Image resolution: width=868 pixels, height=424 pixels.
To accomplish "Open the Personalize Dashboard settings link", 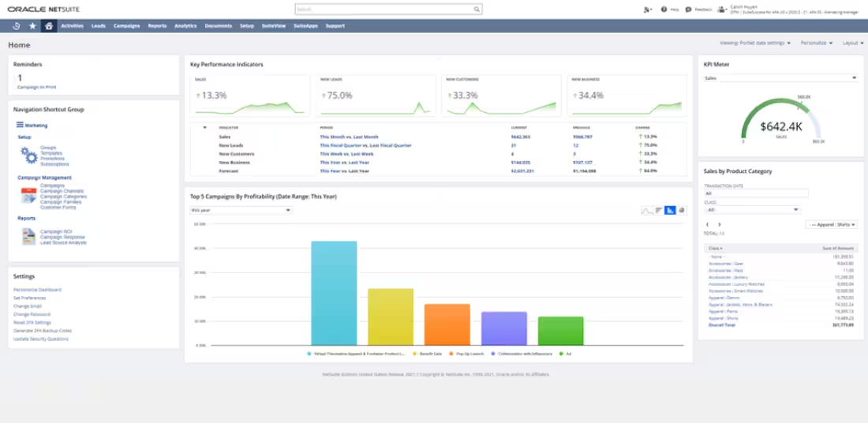I will click(x=37, y=290).
